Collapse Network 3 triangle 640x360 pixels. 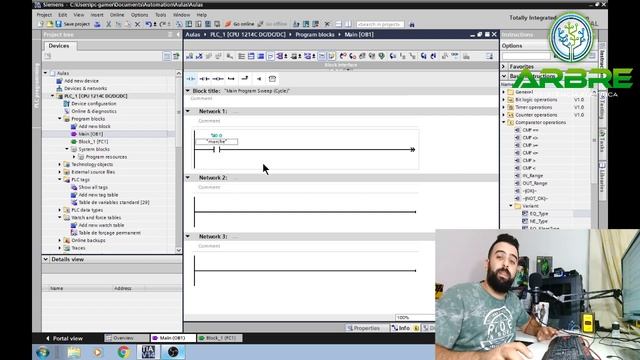pos(188,236)
